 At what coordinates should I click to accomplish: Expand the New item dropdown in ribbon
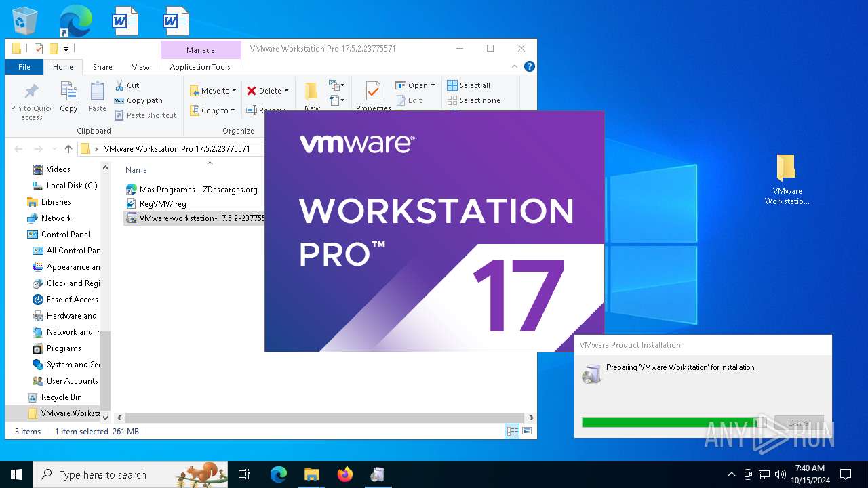pyautogui.click(x=336, y=85)
